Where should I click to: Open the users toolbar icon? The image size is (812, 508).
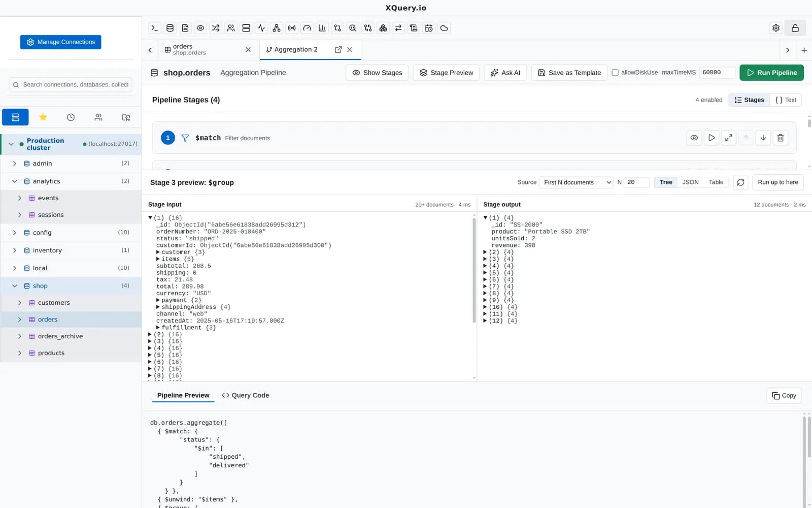click(231, 28)
